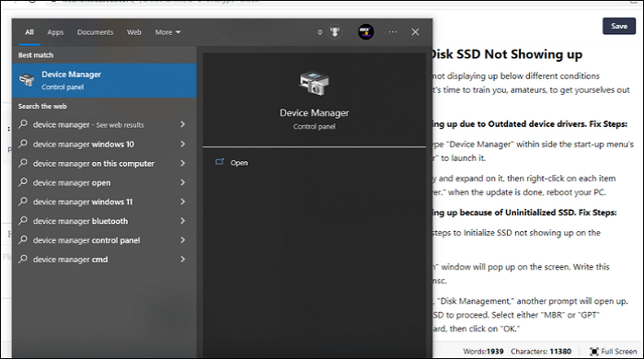Screen dimensions: 644x359
Task: Click the Words: 1939 counter
Action: [483, 352]
